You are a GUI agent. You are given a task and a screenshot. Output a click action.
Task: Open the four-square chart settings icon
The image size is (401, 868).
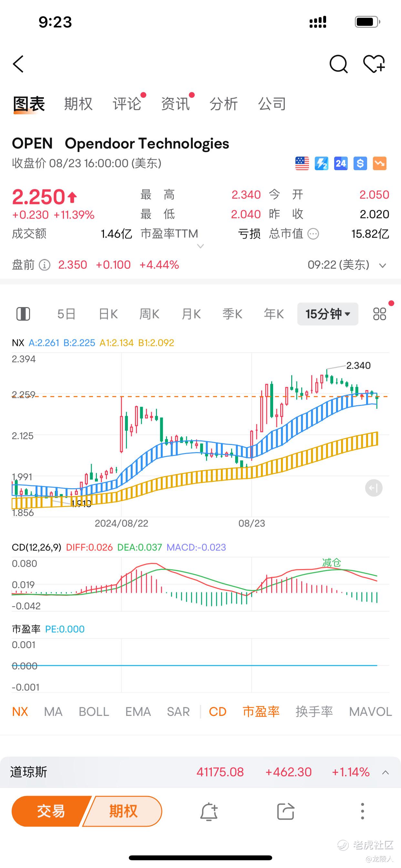tap(380, 314)
